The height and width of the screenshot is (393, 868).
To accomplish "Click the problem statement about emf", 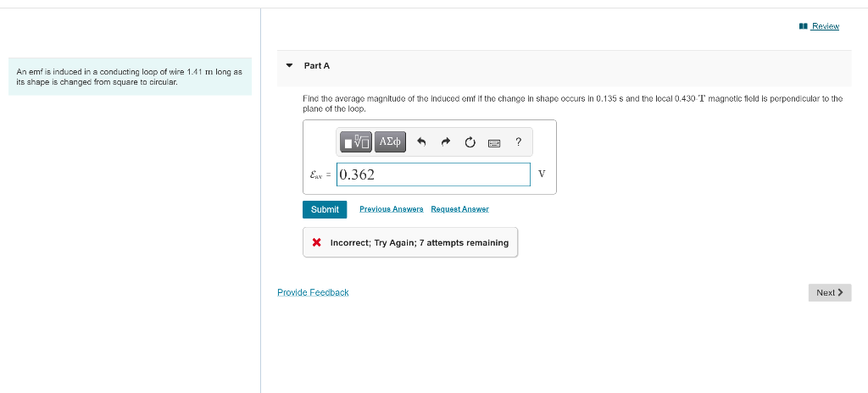I will [130, 76].
